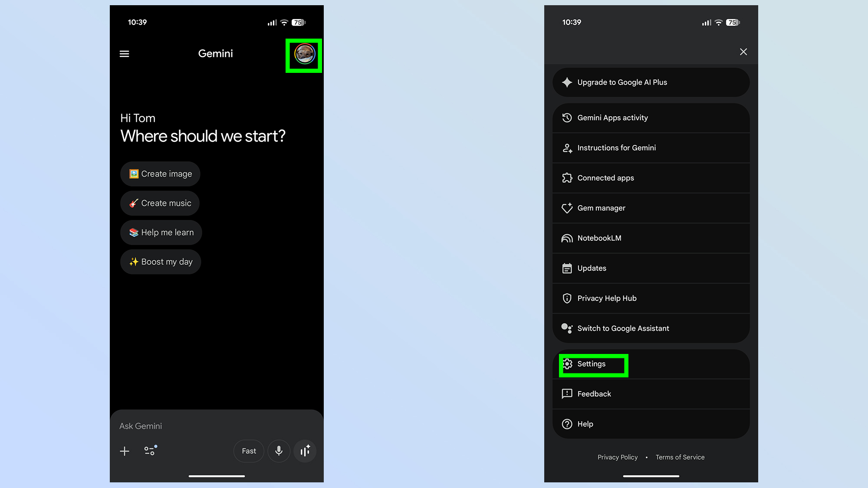Screen dimensions: 868x488
Task: Tap Upgrade to Google AI Plus
Action: pyautogui.click(x=651, y=82)
